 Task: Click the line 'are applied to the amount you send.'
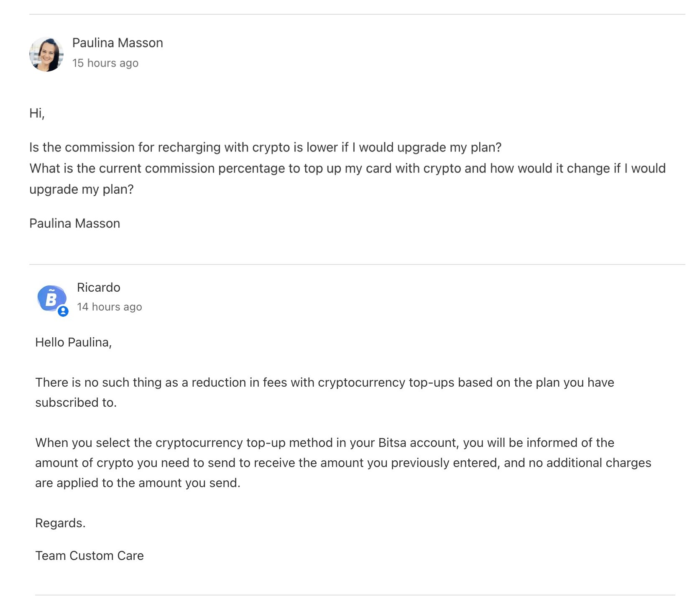138,483
